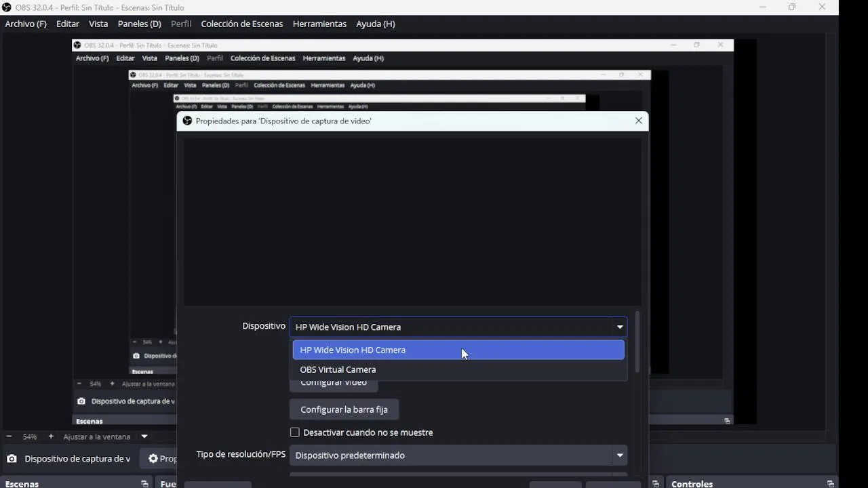The image size is (868, 488).
Task: Open the Ajustar a la ventana scale dropdown
Action: (x=106, y=436)
